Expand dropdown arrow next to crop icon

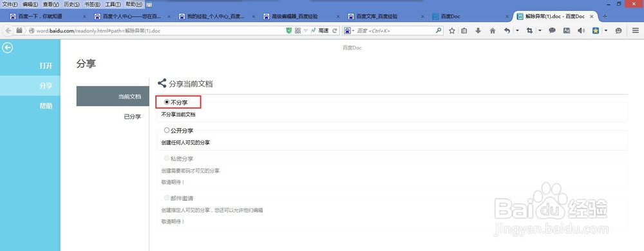pos(540,31)
